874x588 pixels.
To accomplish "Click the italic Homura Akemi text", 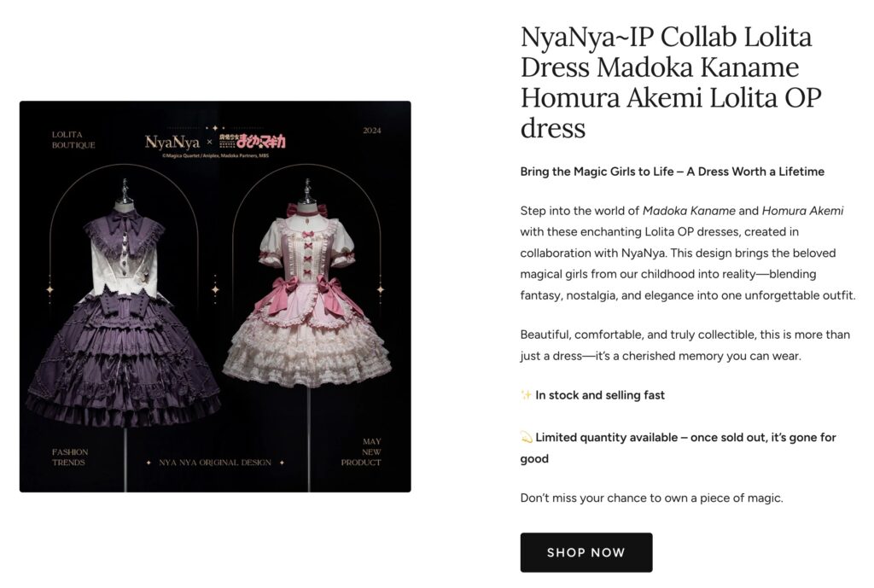I will tap(802, 211).
